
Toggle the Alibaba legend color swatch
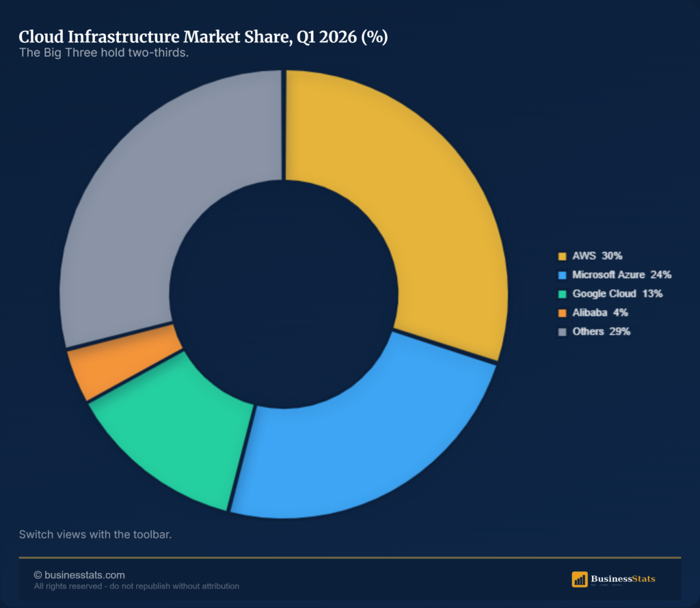coord(562,313)
